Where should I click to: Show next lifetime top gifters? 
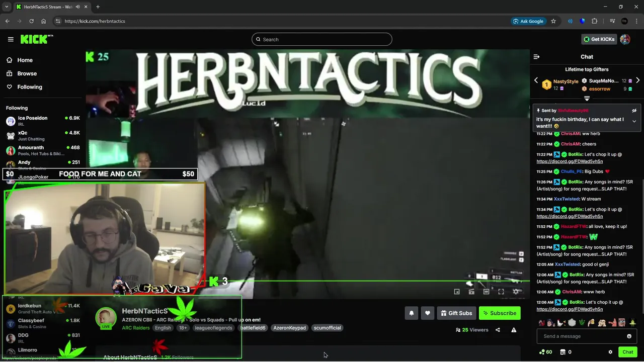(x=637, y=80)
